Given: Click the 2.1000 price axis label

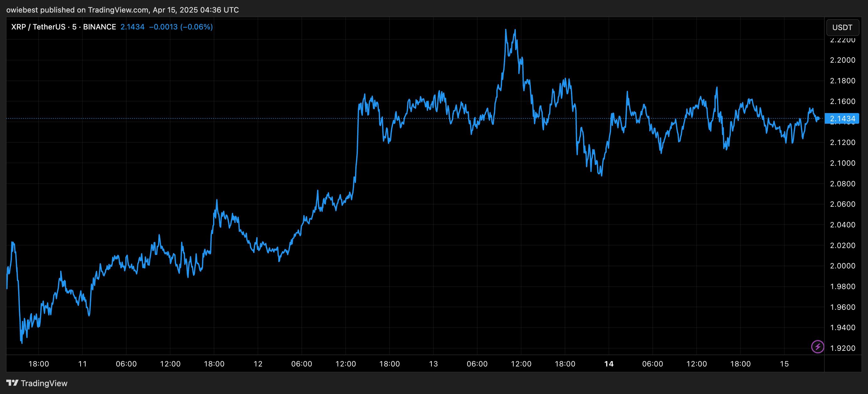Looking at the screenshot, I should coord(842,163).
